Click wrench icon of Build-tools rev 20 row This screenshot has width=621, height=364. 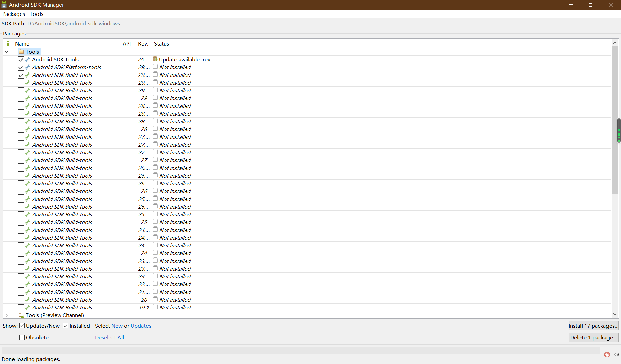[x=28, y=300]
